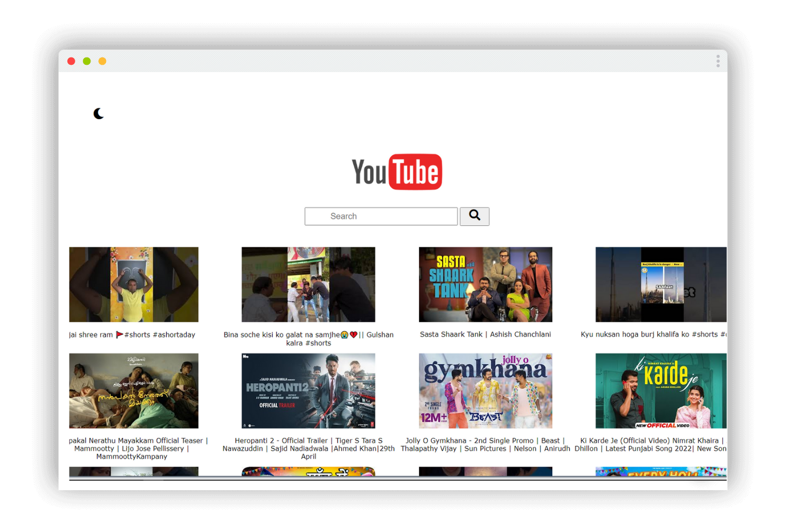Click 'Ki Karde Je (Official Video)' title

651,445
